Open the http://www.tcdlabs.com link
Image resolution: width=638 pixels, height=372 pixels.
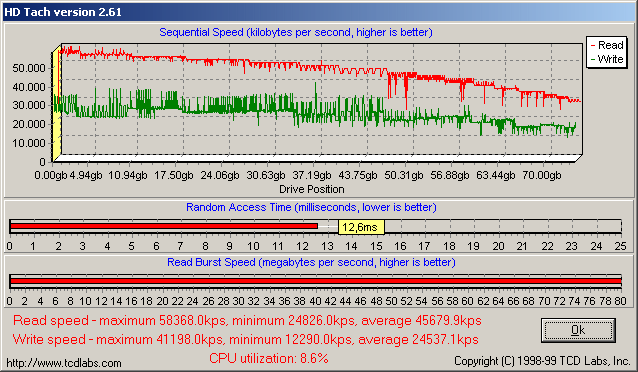(x=64, y=363)
